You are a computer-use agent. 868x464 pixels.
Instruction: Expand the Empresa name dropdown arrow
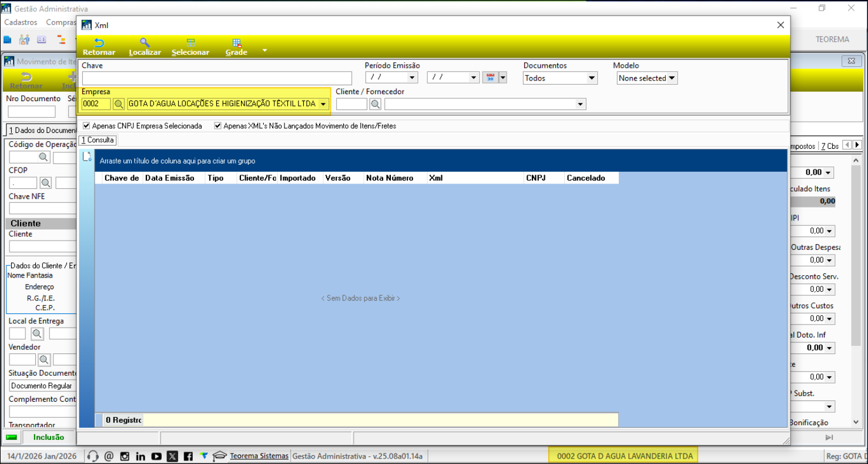point(323,104)
